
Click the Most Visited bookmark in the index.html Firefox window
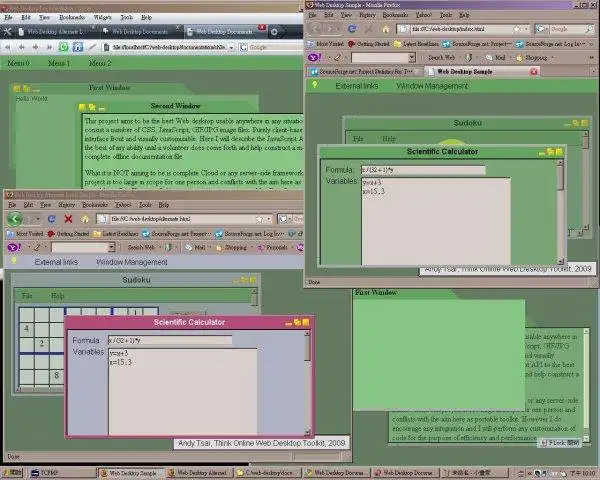coord(326,44)
